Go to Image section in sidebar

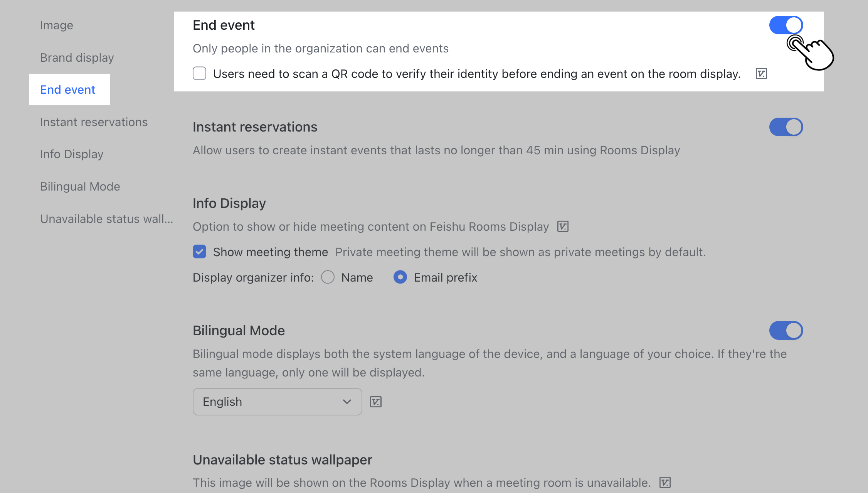[57, 25]
